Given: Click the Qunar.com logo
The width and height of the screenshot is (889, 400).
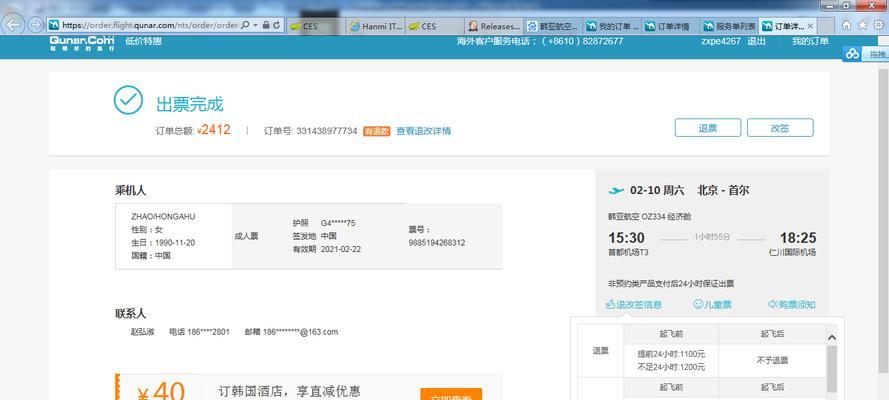Looking at the screenshot, I should (81, 42).
